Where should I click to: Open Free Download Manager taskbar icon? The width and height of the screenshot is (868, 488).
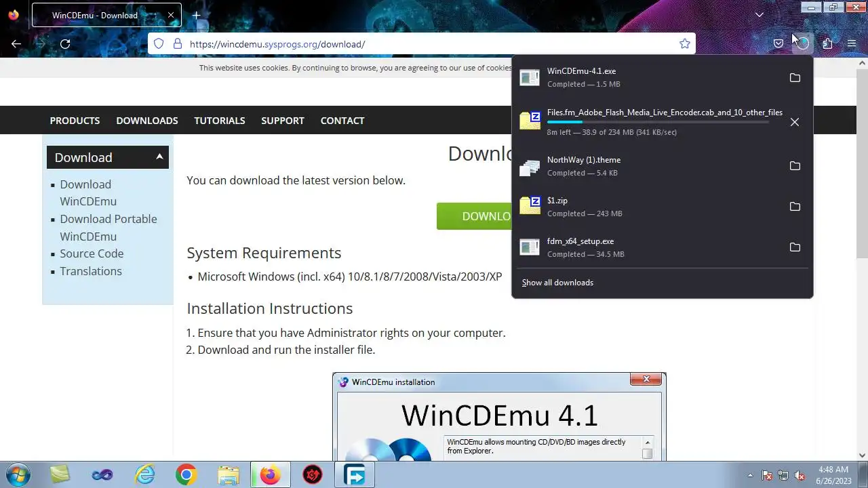355,475
